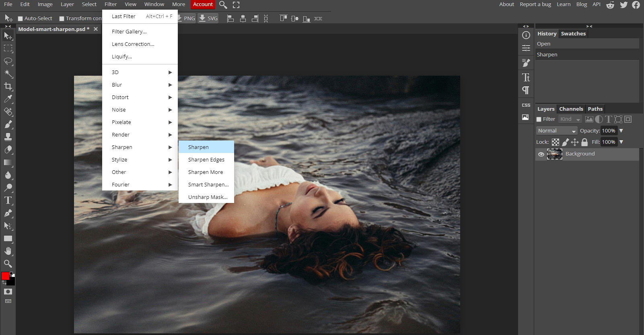Viewport: 644px width, 335px height.
Task: Open the Normal blend mode dropdown
Action: click(x=557, y=131)
